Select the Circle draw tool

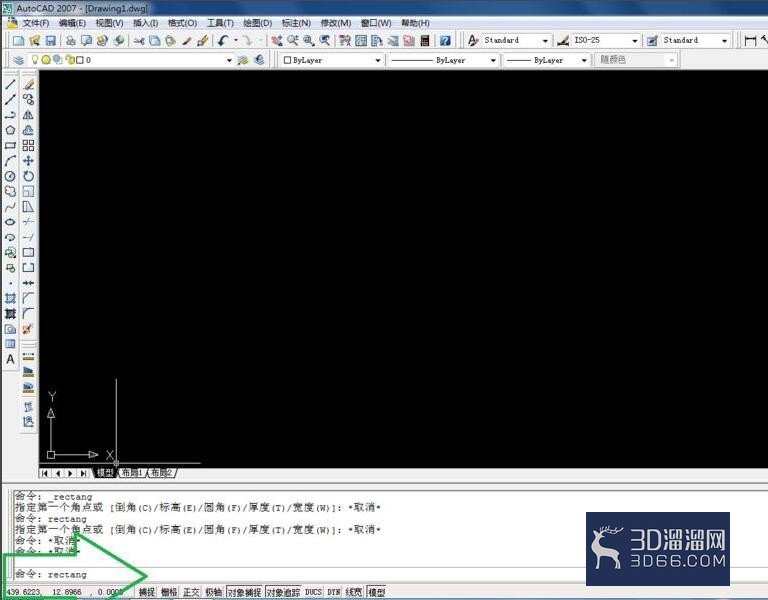click(10, 176)
